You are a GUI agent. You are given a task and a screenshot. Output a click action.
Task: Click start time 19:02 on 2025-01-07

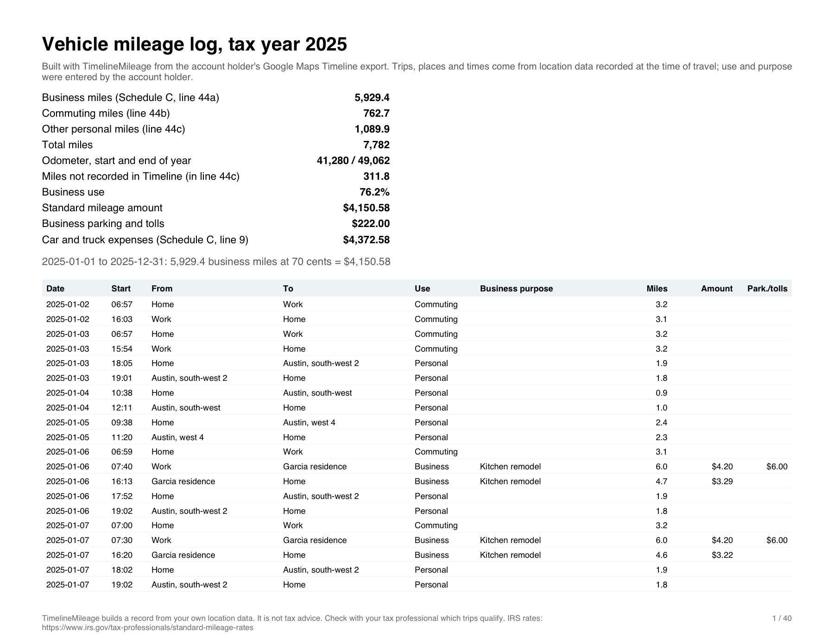click(x=122, y=585)
